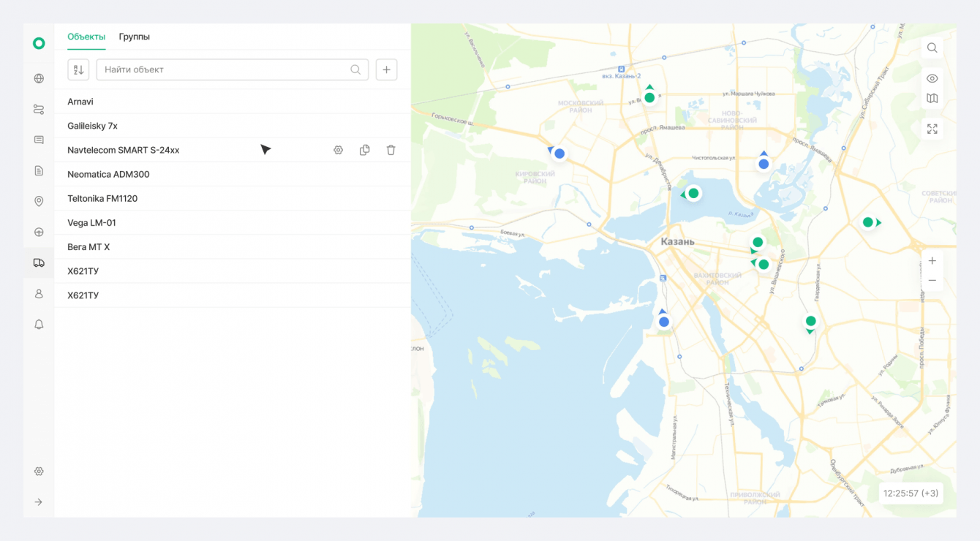Click the green marker near Советский район

[x=869, y=222]
